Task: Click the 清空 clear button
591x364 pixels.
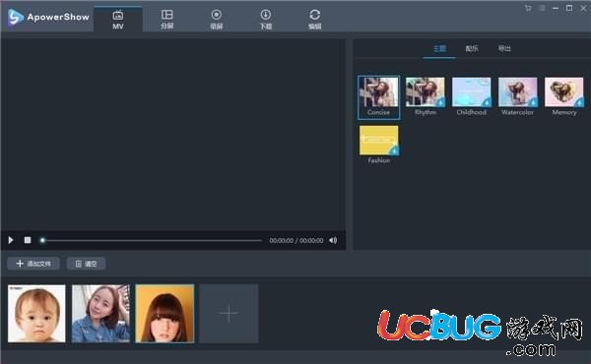Action: (86, 264)
